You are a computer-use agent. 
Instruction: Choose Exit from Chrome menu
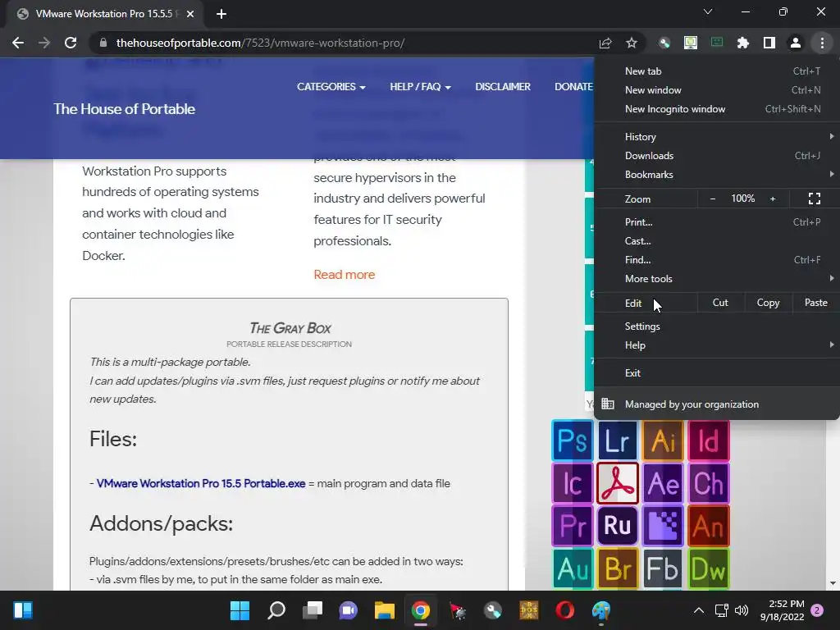pos(717,373)
